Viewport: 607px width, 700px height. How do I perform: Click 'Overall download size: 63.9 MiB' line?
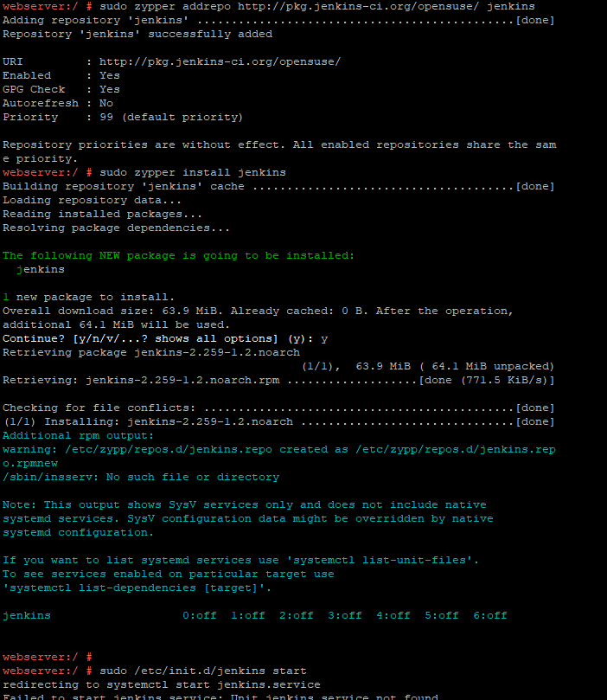click(x=258, y=311)
